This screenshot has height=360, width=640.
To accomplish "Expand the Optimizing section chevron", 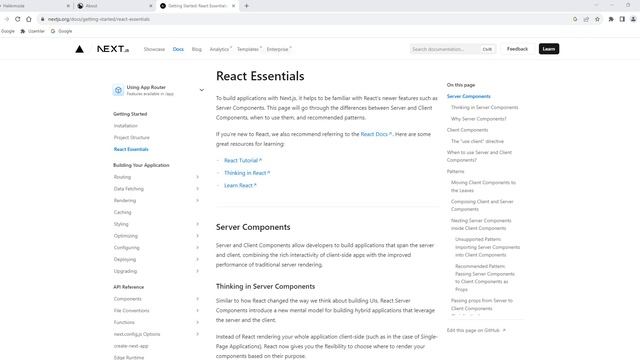I will [x=198, y=236].
